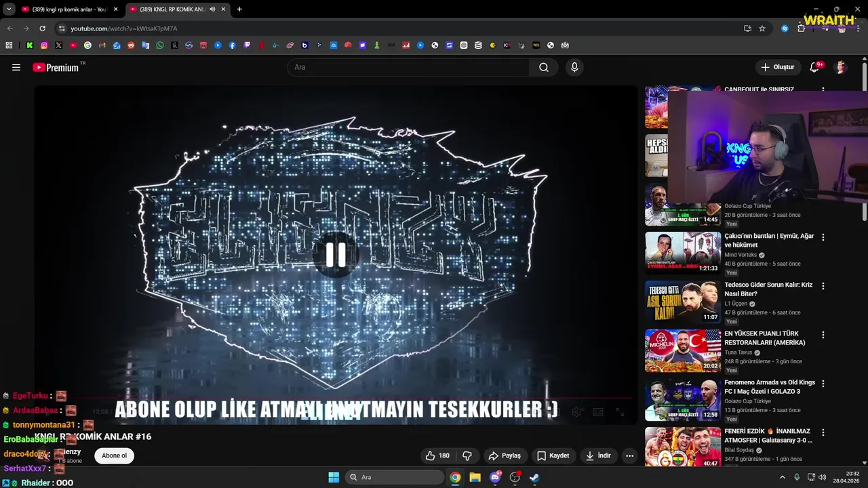Screen dimensions: 868x488
Task: Click Paylaş share button
Action: [505, 455]
